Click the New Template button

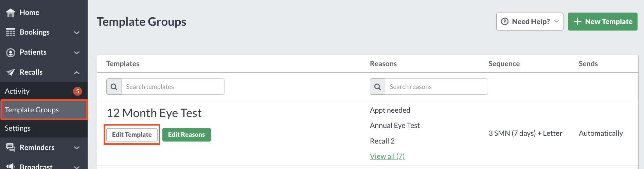click(x=603, y=22)
